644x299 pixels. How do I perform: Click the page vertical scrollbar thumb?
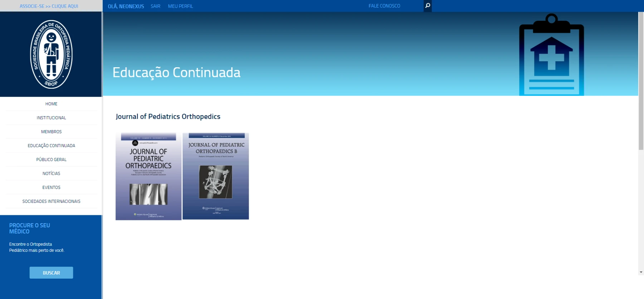tap(641, 81)
